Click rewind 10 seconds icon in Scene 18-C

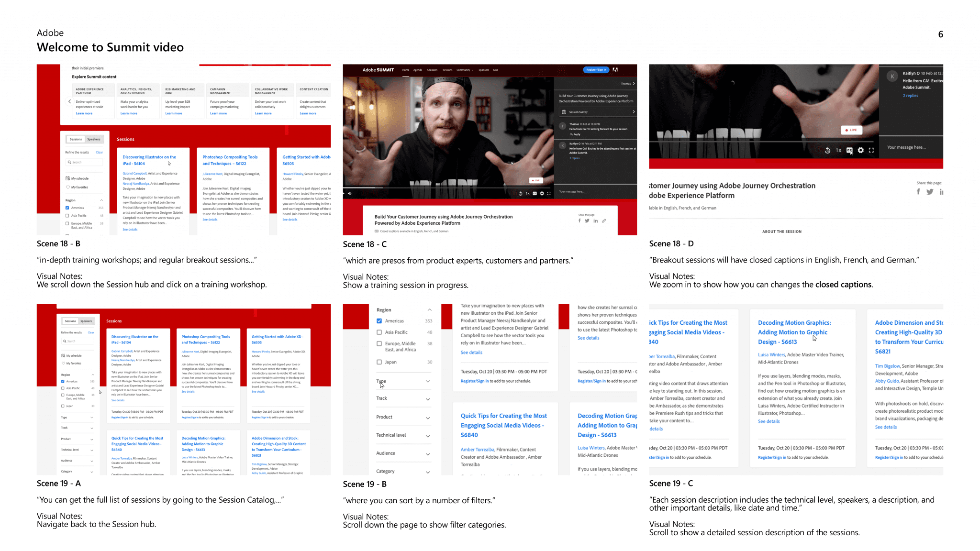[x=521, y=194]
